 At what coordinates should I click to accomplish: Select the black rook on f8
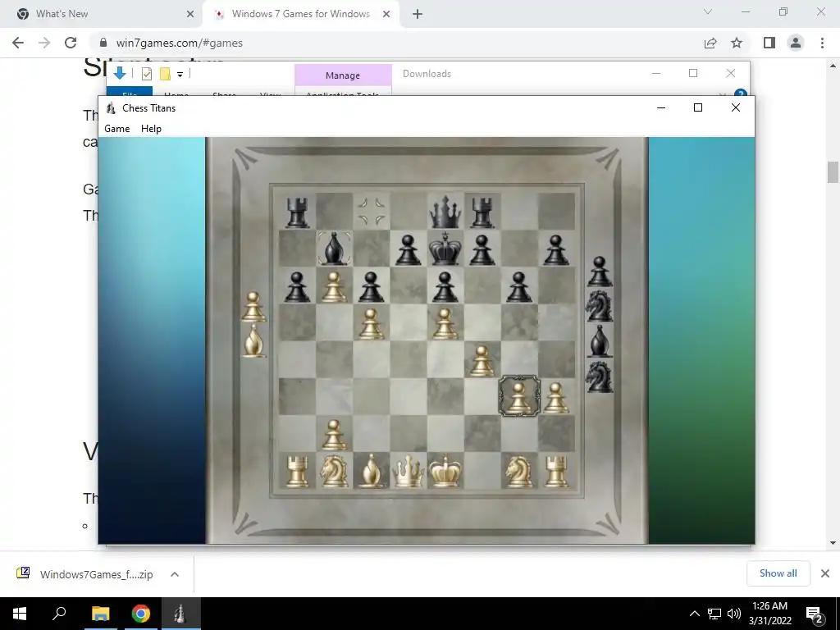click(x=482, y=212)
